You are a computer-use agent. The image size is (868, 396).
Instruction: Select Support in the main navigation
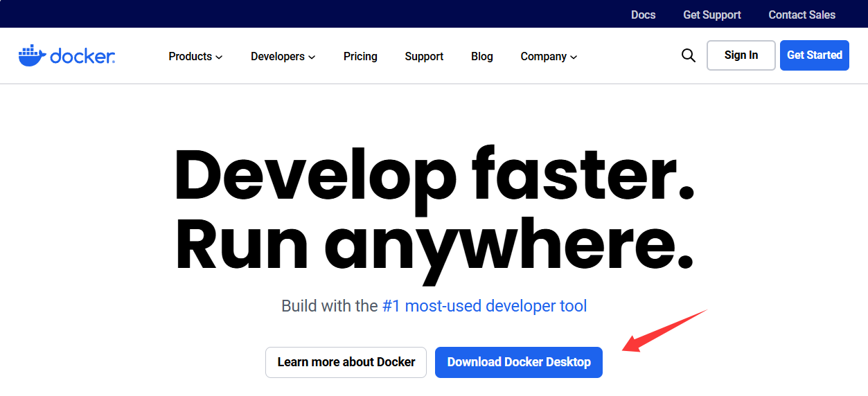[424, 57]
